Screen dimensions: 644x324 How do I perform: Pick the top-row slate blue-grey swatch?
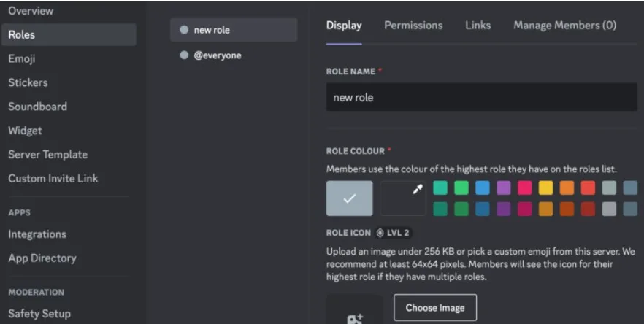pos(630,188)
